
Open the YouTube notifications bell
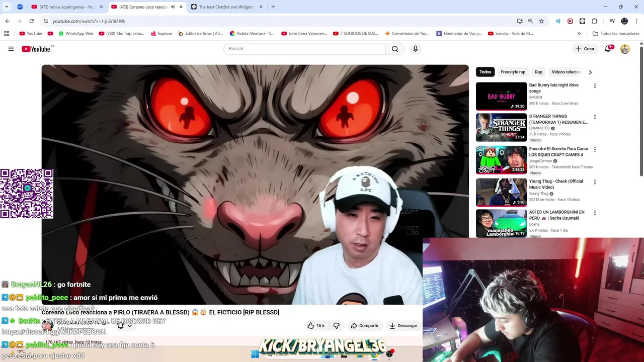(x=609, y=49)
